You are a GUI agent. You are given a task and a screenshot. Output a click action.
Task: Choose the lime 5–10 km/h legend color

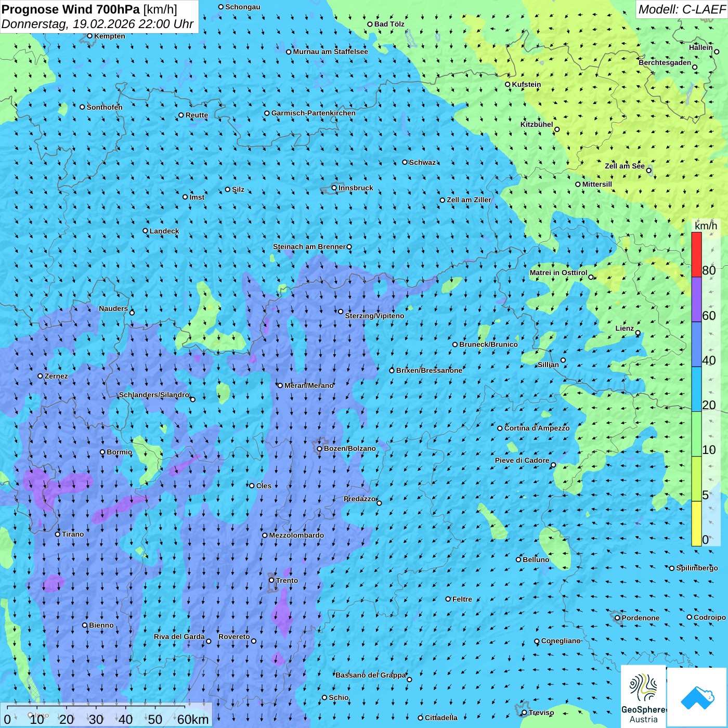pyautogui.click(x=696, y=479)
